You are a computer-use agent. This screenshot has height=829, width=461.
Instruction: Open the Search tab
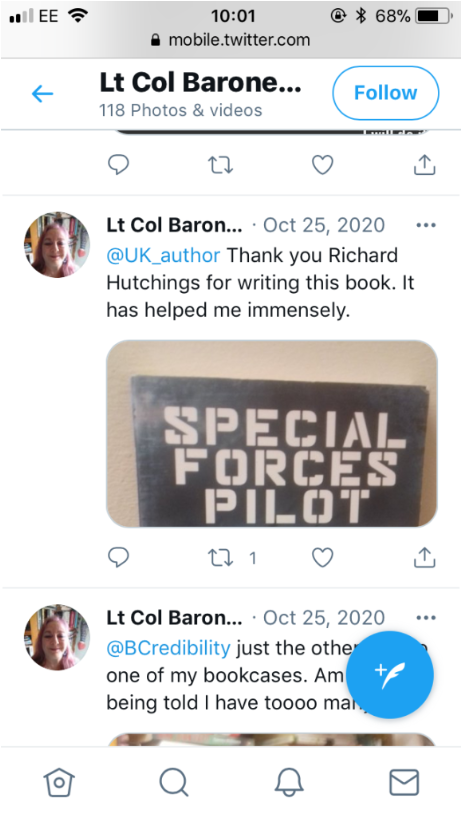173,782
